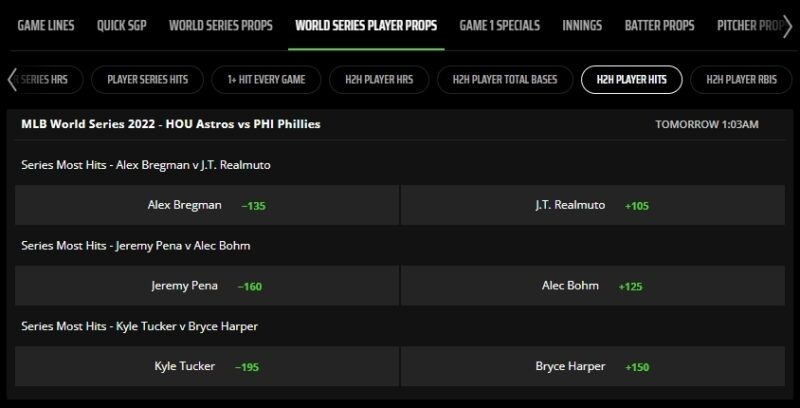Select Alec Bohm +125 odds

593,286
